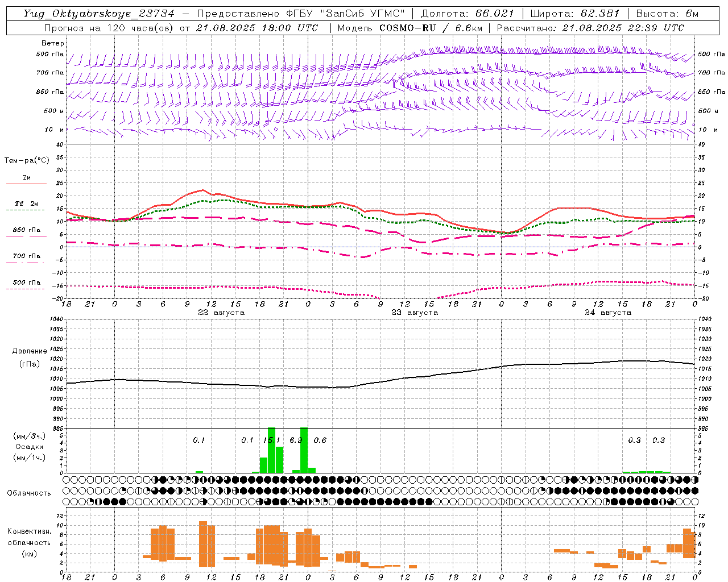The width and height of the screenshot is (728, 582).
Task: Select Рассчитано: 21.08.2025 22:39 UTC timestamp
Action: [590, 28]
